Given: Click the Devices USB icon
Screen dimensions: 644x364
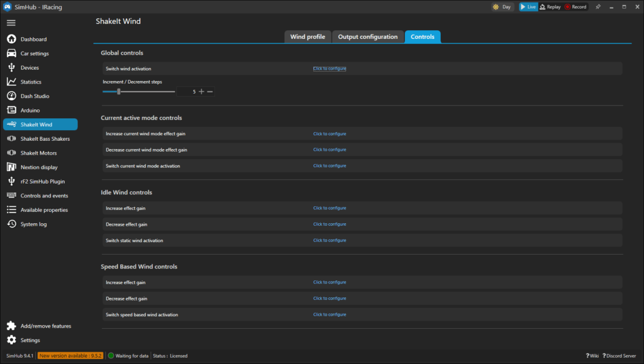Looking at the screenshot, I should click(x=11, y=67).
